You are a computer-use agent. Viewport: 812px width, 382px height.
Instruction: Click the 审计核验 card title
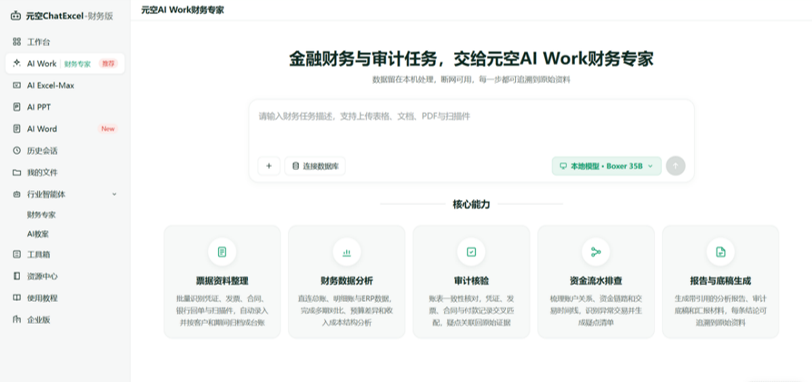tap(471, 281)
